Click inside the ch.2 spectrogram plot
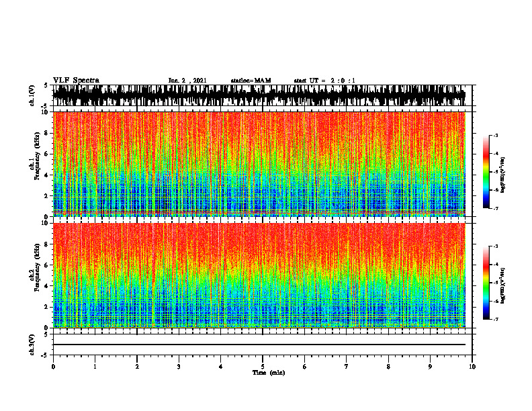This screenshot has height=411, width=532. [259, 275]
